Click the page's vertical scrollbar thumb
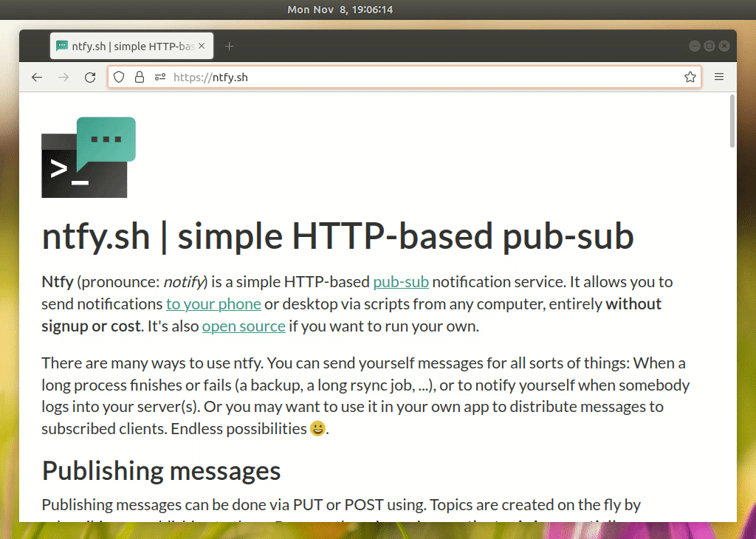This screenshot has width=756, height=539. [x=732, y=121]
